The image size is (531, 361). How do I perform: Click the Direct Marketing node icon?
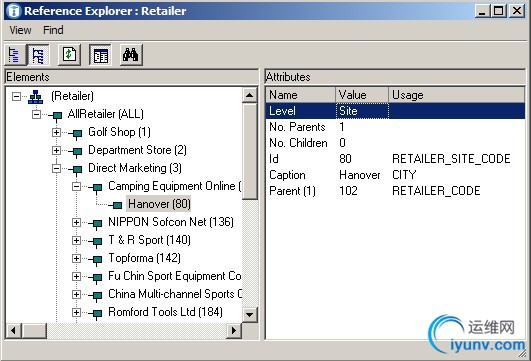coord(77,169)
